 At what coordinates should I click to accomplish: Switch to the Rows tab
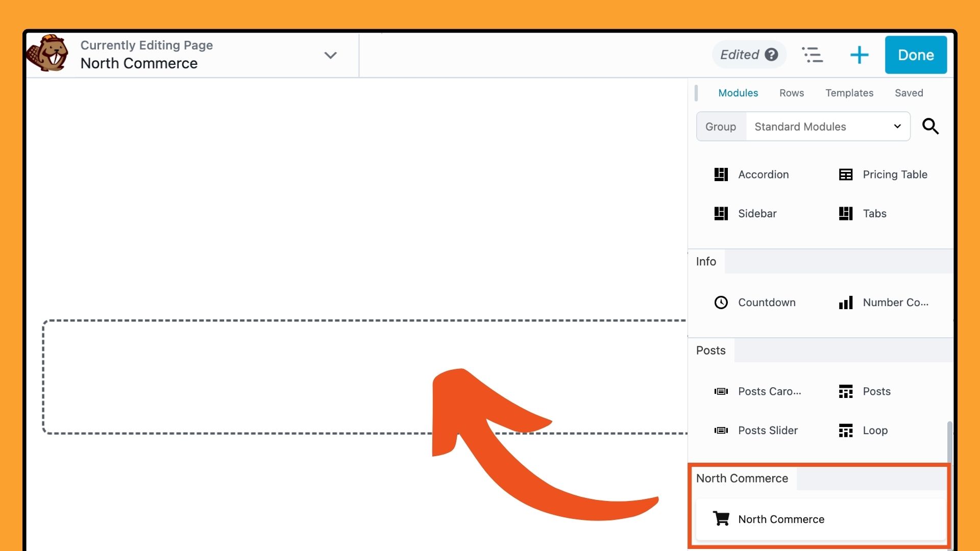point(791,93)
